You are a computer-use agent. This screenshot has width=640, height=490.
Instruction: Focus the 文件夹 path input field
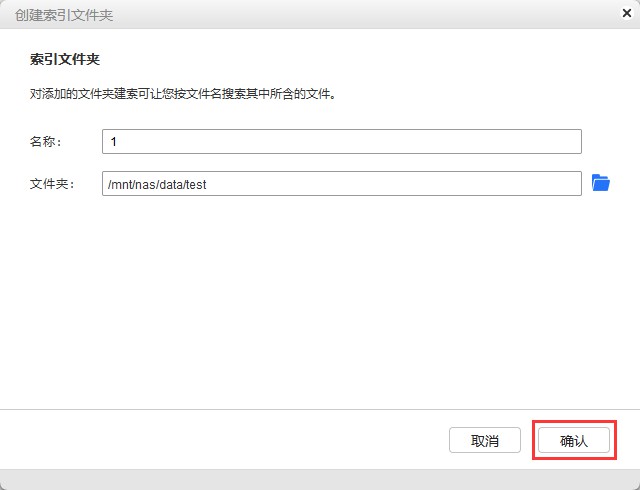pyautogui.click(x=341, y=184)
